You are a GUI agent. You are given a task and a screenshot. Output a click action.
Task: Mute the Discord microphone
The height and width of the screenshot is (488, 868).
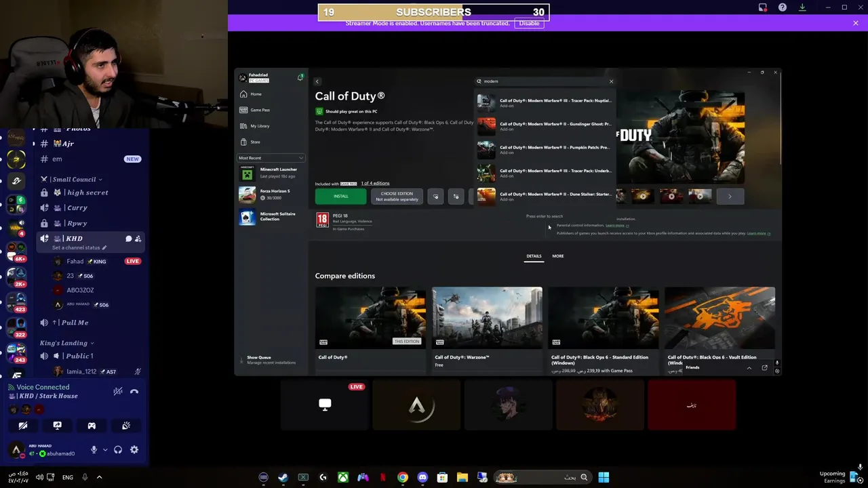pos(94,450)
